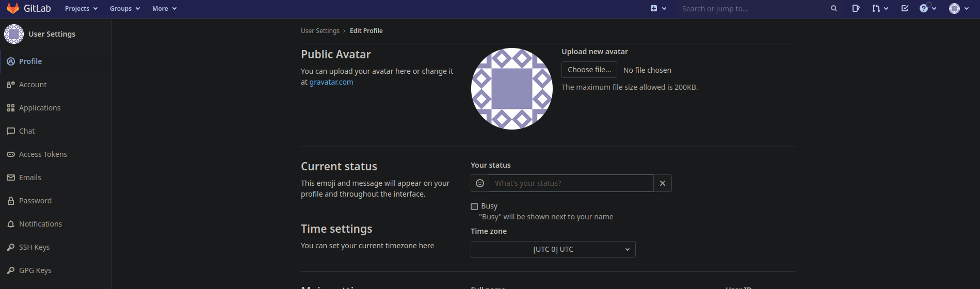Click the search magnifier icon
This screenshot has width=980, height=289.
coord(833,9)
